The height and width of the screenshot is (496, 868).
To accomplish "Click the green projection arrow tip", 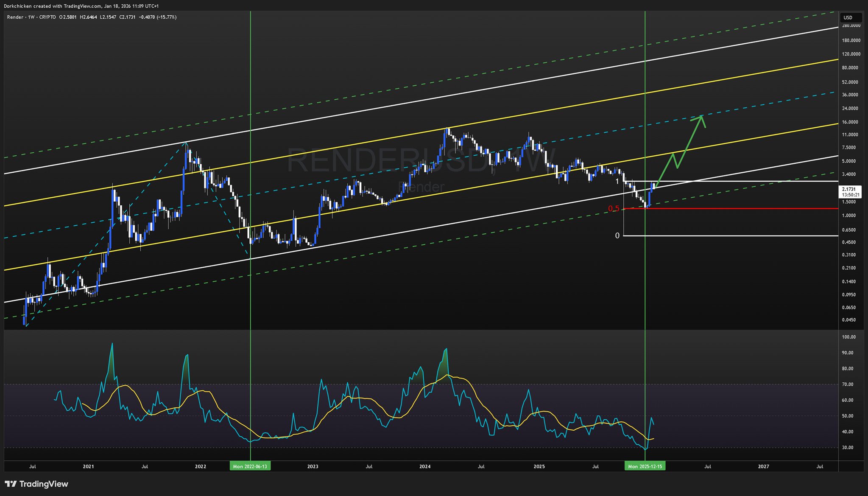I will [702, 116].
